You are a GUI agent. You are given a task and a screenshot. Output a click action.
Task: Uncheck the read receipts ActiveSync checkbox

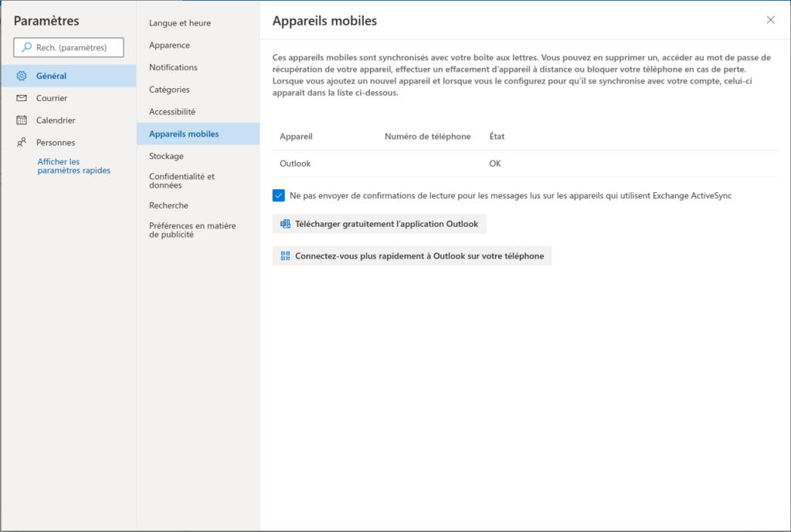point(278,195)
